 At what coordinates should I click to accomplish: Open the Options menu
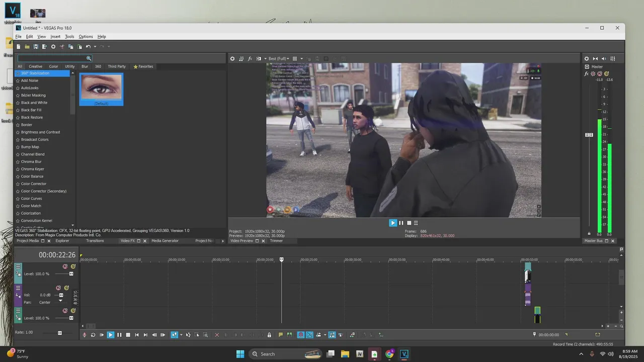click(86, 37)
